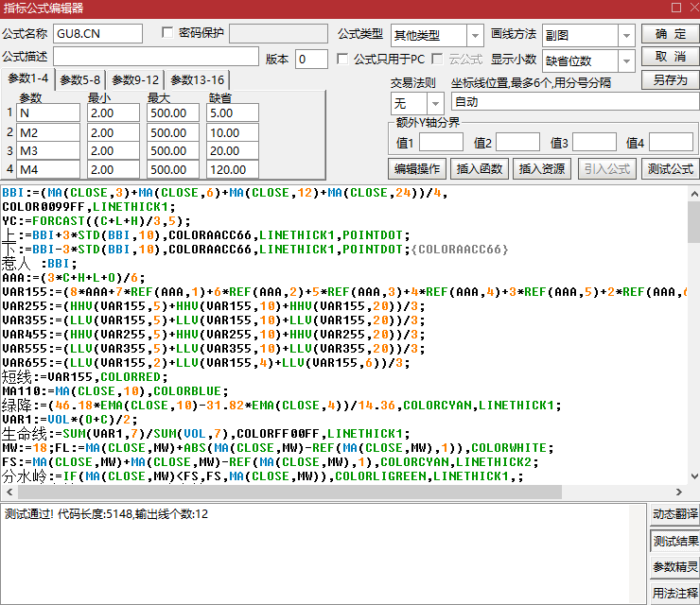Click the code line starting 分水岭:=
The width and height of the screenshot is (700, 605).
tap(263, 476)
